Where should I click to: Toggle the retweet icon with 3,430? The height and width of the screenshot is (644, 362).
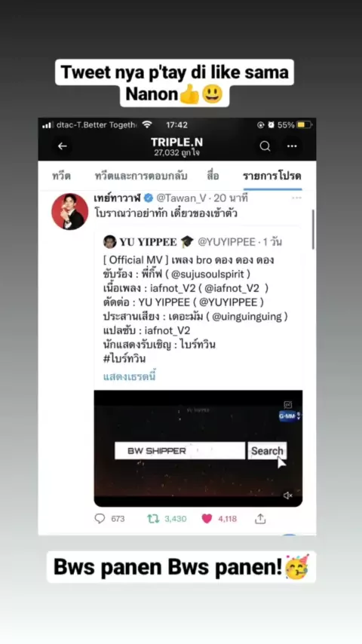(x=153, y=519)
